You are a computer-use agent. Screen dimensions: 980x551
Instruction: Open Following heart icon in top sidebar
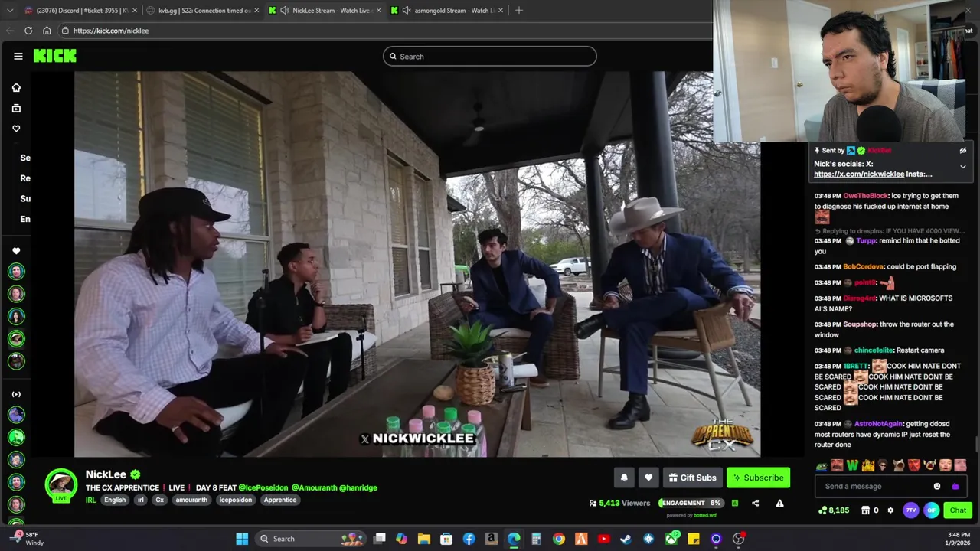(16, 129)
